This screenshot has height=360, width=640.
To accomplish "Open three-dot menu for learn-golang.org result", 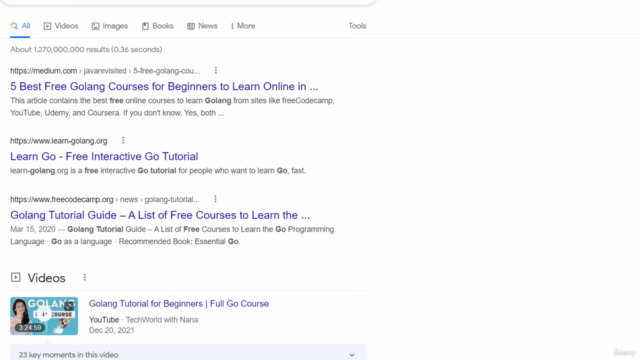I will click(123, 141).
